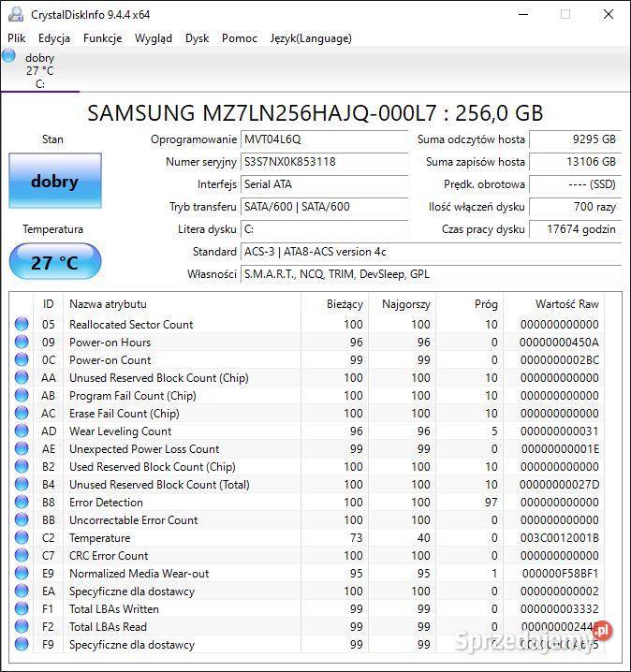This screenshot has height=672, width=631.
Task: Click status orb for Total LBAs Read
Action: (22, 626)
